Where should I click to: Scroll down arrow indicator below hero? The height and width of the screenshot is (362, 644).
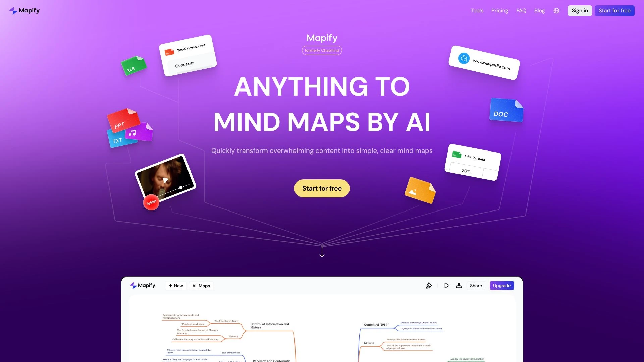pos(322,252)
